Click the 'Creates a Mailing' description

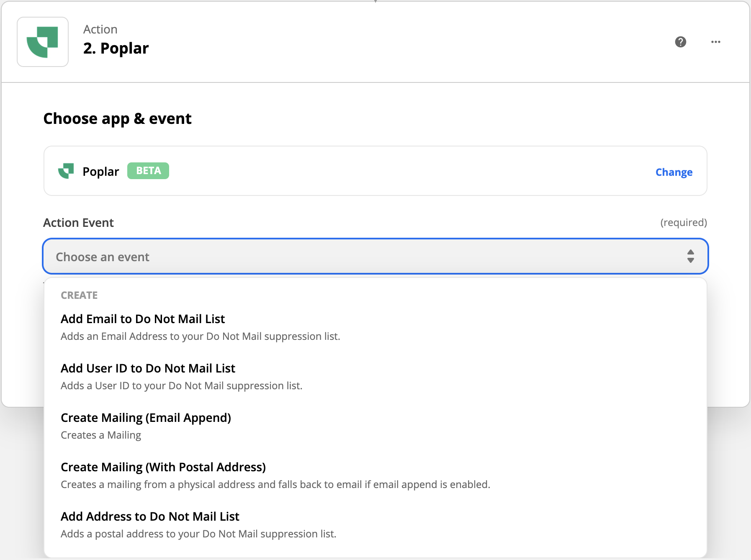tap(101, 435)
